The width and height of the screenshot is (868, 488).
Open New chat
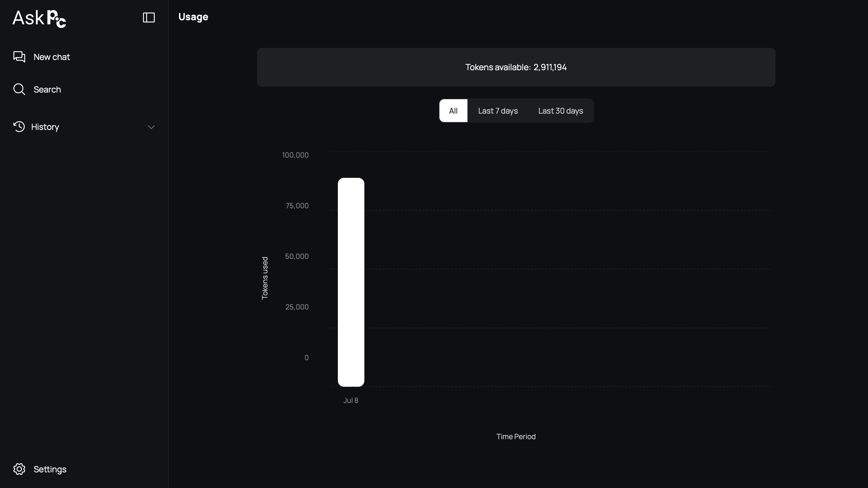52,57
